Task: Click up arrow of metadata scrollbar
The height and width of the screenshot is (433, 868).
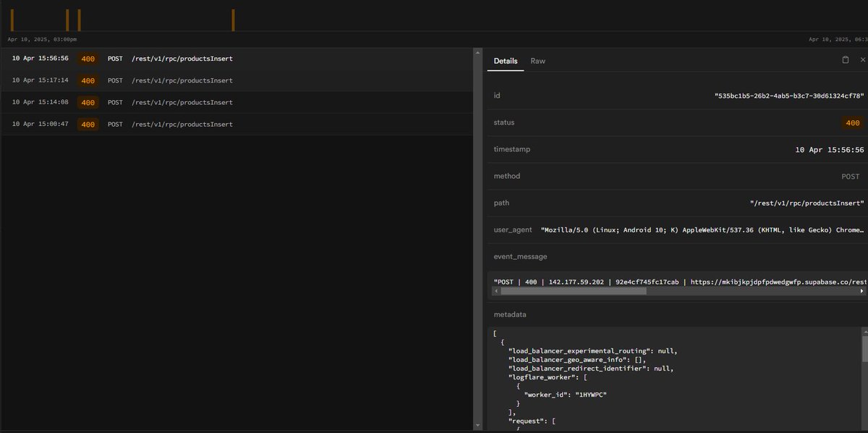Action: click(x=864, y=331)
